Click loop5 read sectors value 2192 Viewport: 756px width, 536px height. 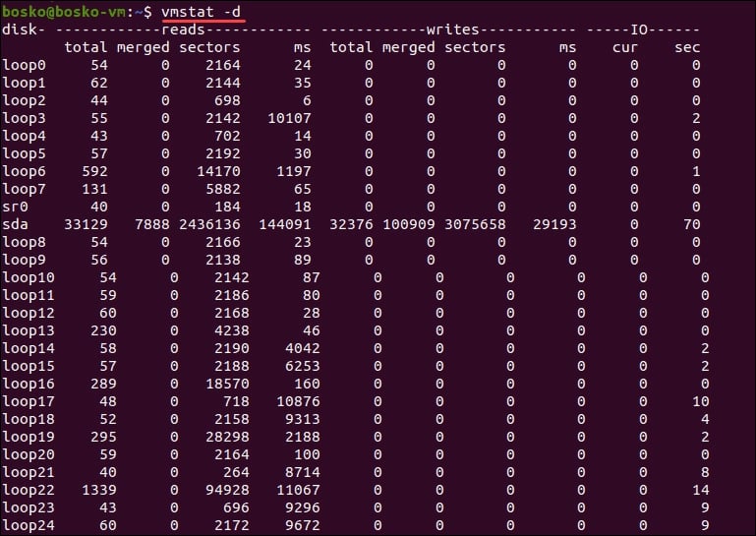point(223,153)
